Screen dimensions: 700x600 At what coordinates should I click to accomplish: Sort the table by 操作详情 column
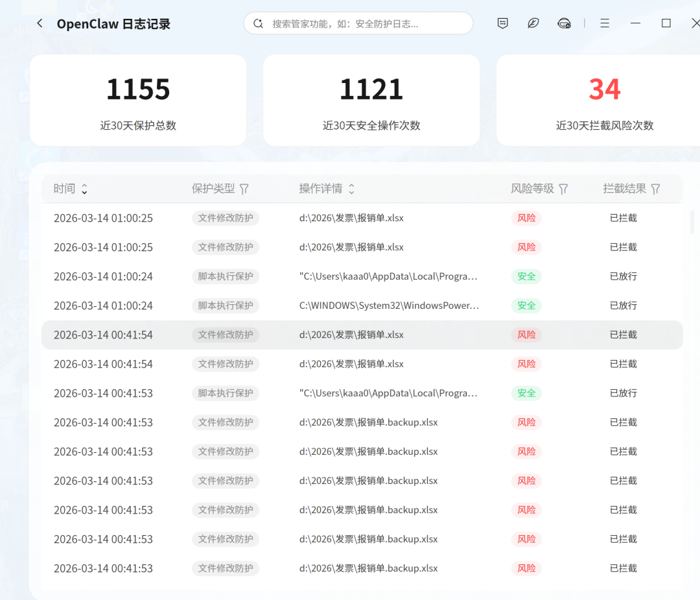click(351, 188)
